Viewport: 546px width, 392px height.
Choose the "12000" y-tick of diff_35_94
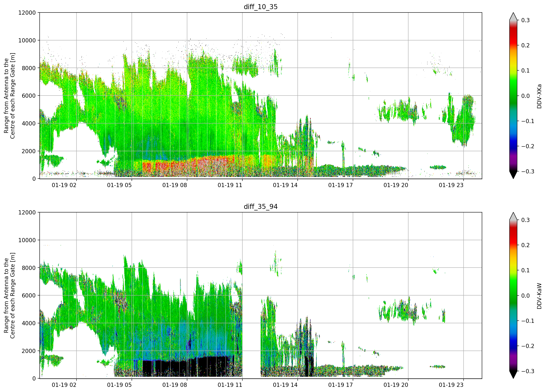point(27,213)
